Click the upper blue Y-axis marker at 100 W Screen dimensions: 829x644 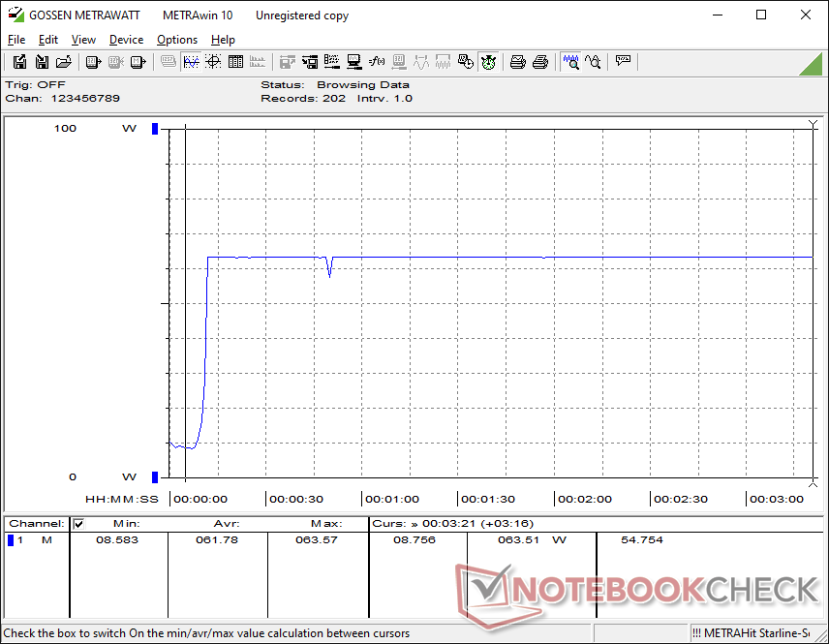[154, 129]
